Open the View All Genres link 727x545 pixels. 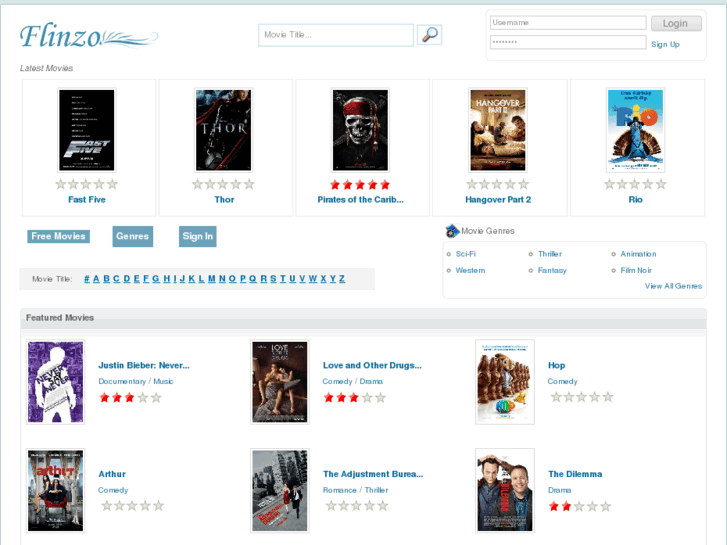click(673, 286)
